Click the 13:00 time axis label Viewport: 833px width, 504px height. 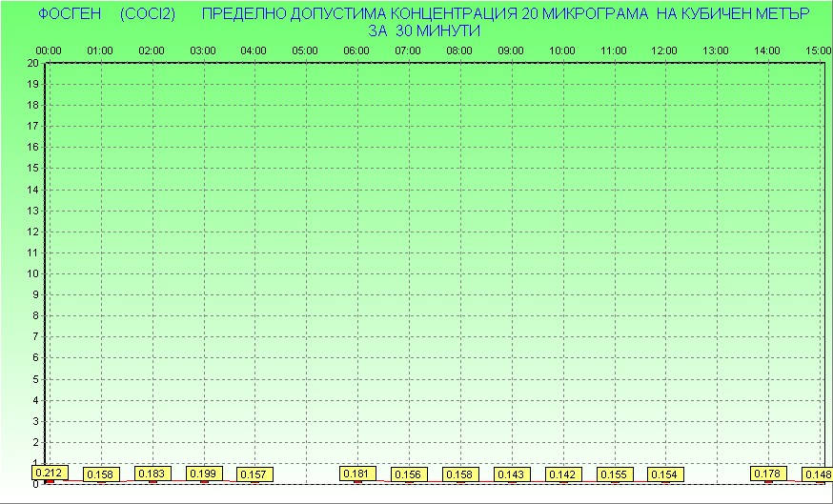click(x=716, y=50)
